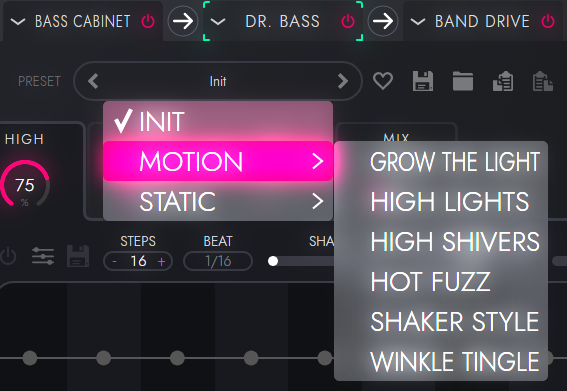Click arrow between Bass Cabinet and Dr. Bass
This screenshot has height=391, width=567.
tap(183, 21)
